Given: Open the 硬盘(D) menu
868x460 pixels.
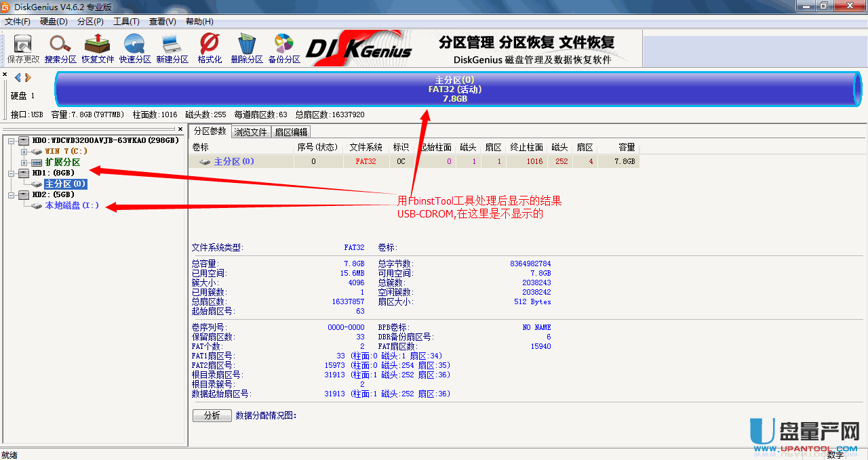Looking at the screenshot, I should pyautogui.click(x=54, y=22).
